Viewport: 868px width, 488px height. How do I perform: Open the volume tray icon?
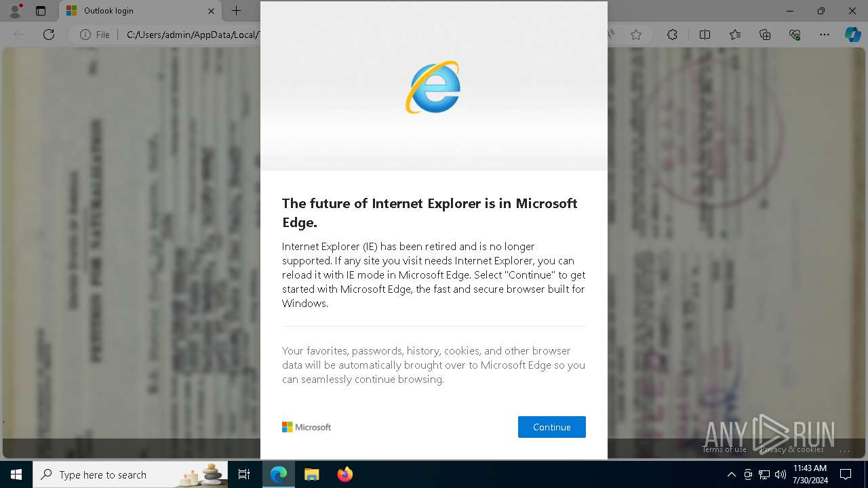pyautogui.click(x=781, y=474)
